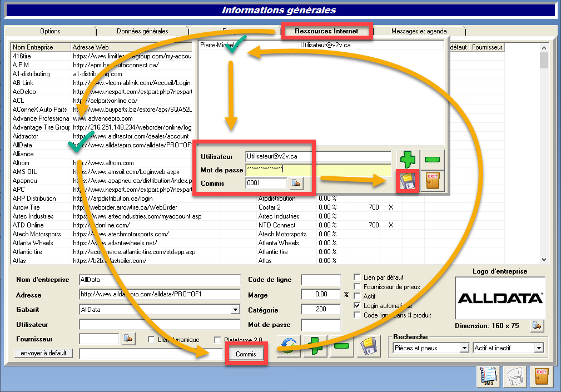Browse for a company logo image icon
The width and height of the screenshot is (561, 392).
pos(537,326)
